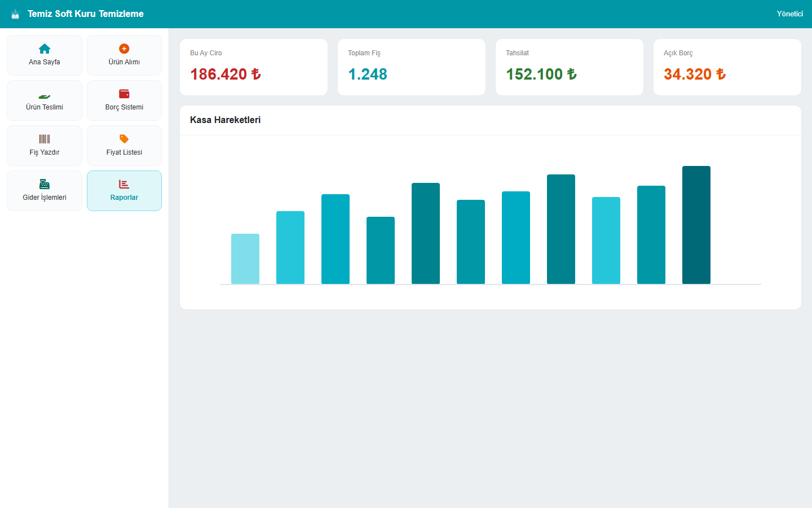
Task: Open Ürün Teslimi via green hand icon
Action: pos(45,95)
